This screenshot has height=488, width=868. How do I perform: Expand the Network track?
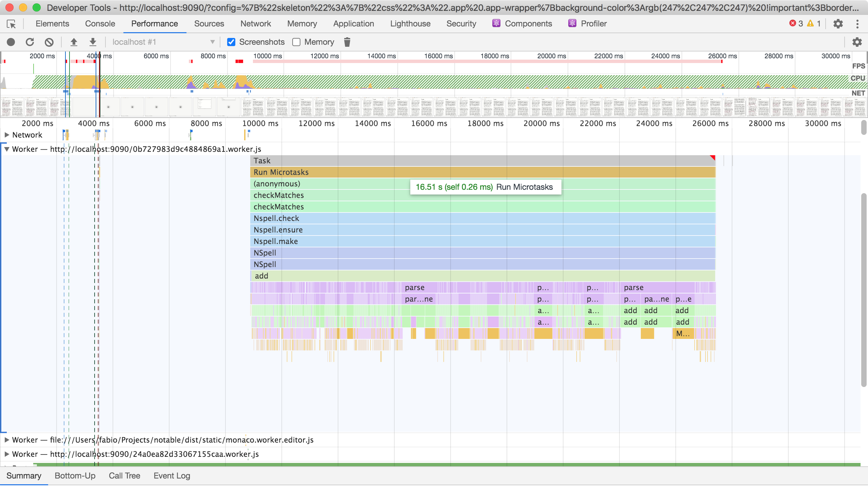pyautogui.click(x=6, y=135)
